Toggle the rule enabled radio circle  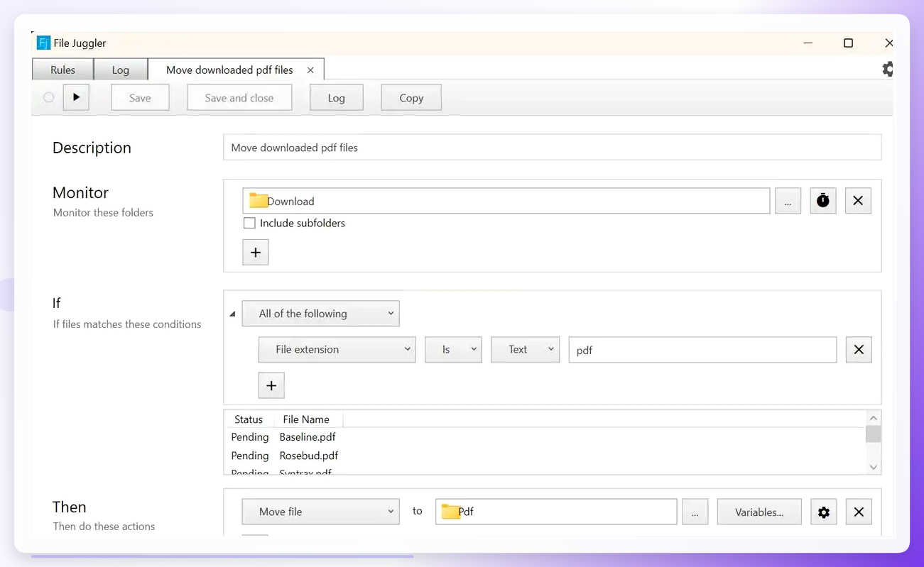click(x=48, y=97)
